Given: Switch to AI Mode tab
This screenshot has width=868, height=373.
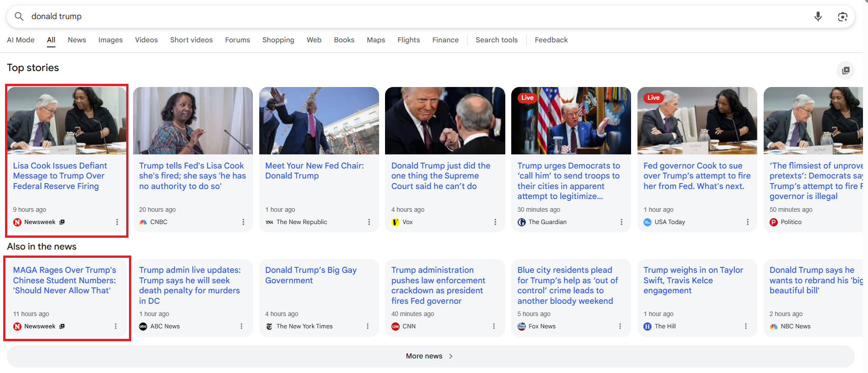Looking at the screenshot, I should [21, 40].
